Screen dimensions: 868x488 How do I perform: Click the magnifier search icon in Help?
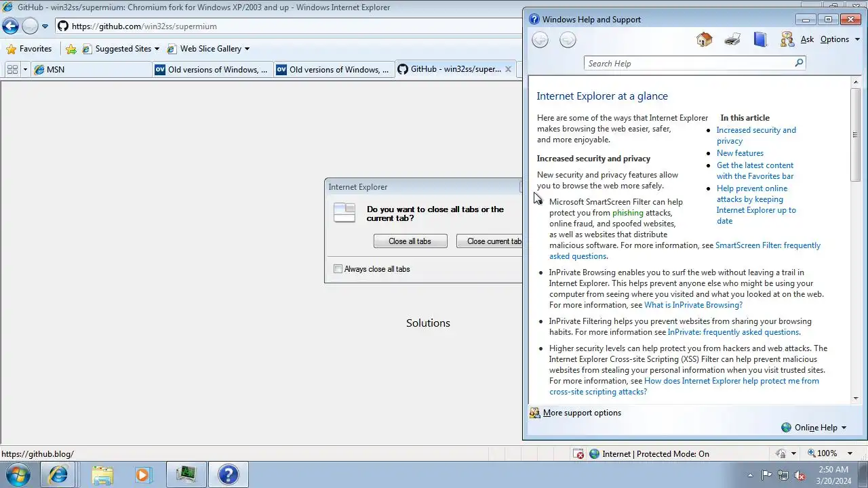pos(799,63)
